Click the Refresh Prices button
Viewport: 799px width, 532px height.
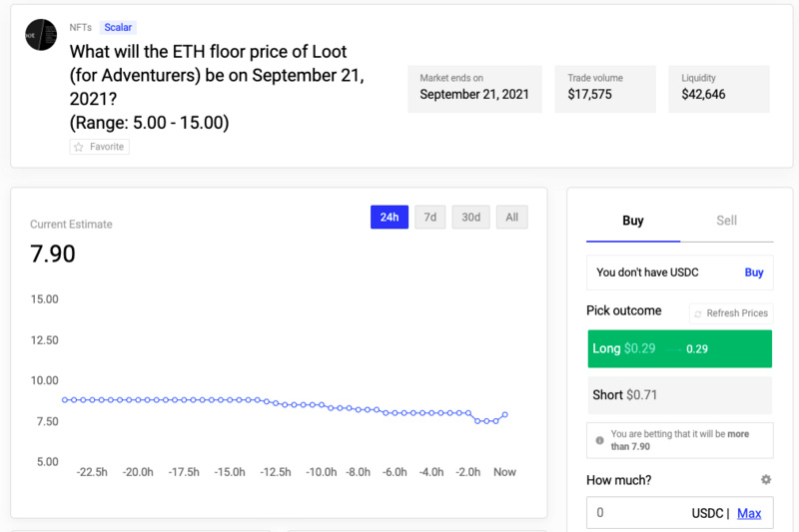pyautogui.click(x=731, y=313)
